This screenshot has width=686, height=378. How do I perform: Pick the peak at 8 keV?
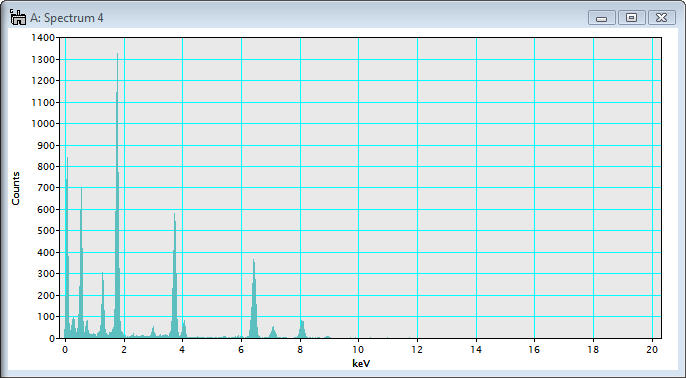(x=302, y=329)
